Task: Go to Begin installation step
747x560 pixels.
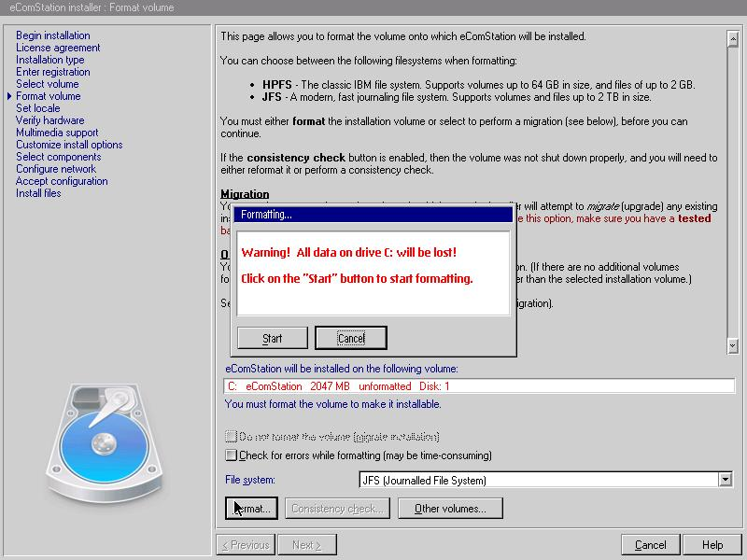Action: tap(53, 35)
